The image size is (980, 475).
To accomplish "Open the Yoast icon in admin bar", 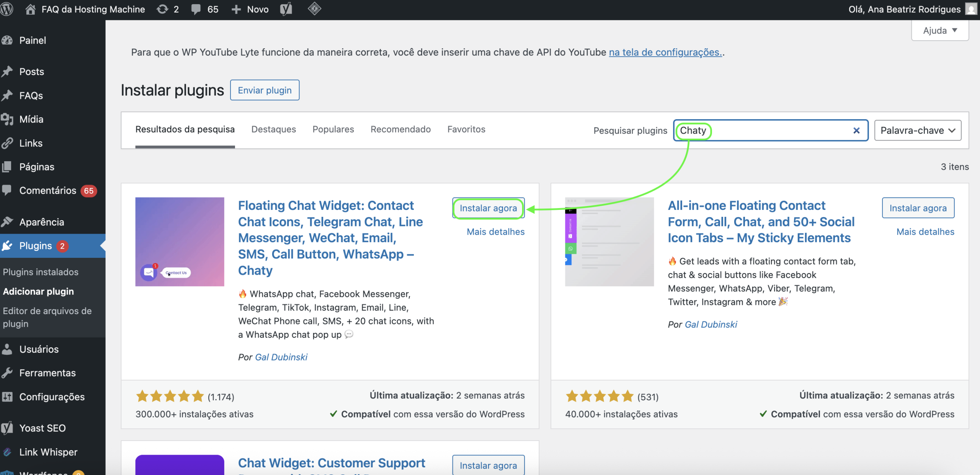I will coord(286,9).
